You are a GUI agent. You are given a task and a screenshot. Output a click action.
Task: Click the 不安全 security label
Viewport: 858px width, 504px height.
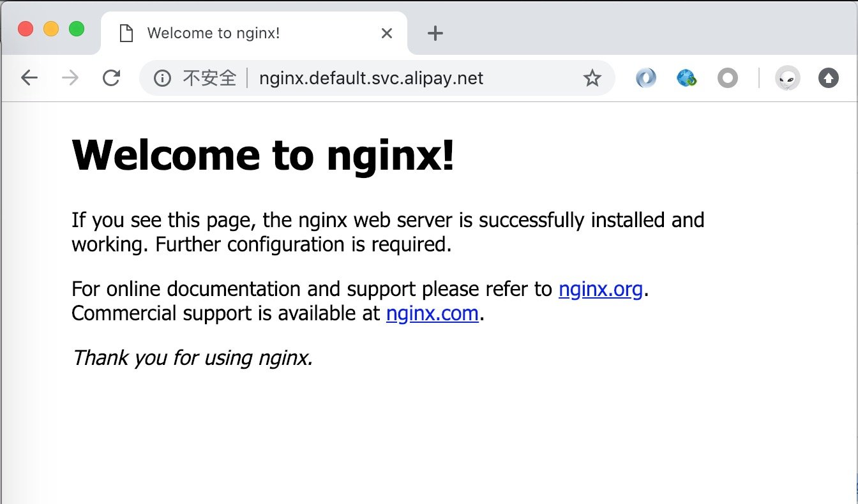coord(209,78)
